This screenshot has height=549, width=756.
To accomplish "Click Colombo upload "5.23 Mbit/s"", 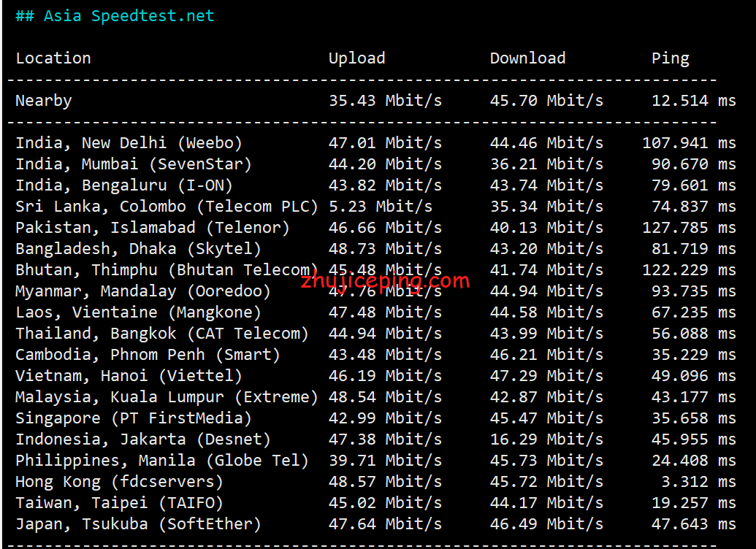I will pos(381,207).
